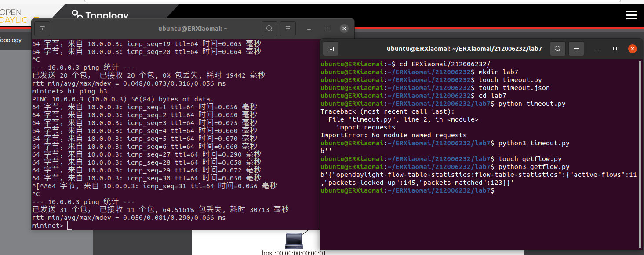Click 'touch getflow.py' command line
644x255 pixels.
(x=441, y=159)
